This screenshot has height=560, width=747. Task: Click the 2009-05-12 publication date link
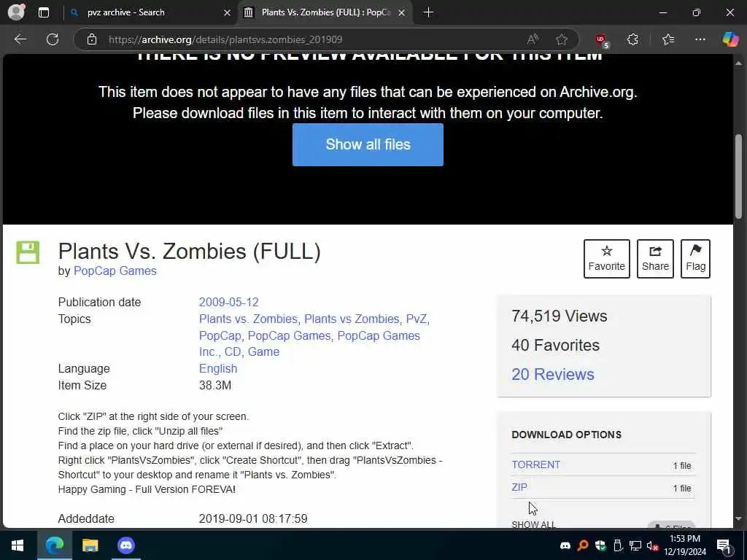228,303
